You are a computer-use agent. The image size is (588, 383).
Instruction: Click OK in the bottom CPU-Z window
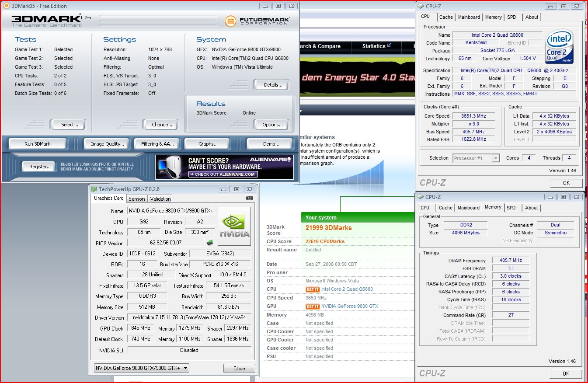point(566,373)
